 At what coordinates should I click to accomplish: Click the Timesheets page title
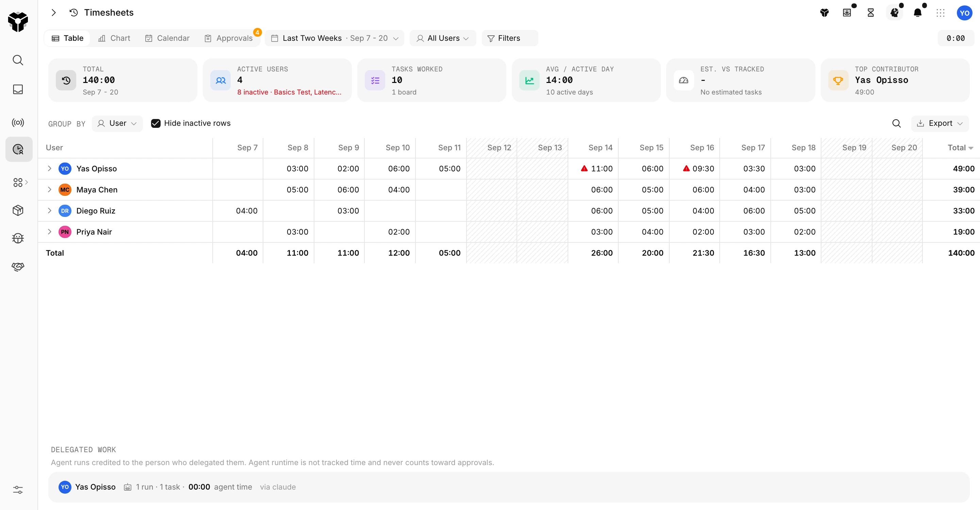pyautogui.click(x=109, y=13)
